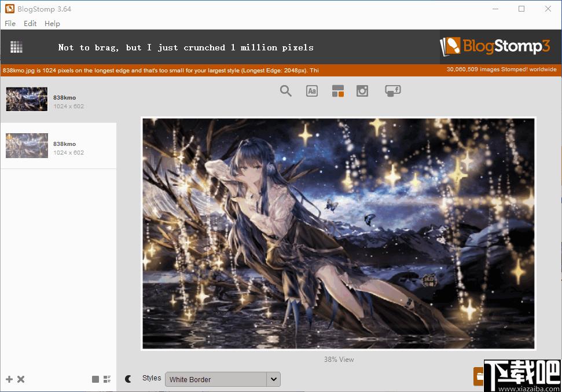Image resolution: width=562 pixels, height=392 pixels.
Task: Click the grid menu icon in header
Action: click(x=16, y=47)
